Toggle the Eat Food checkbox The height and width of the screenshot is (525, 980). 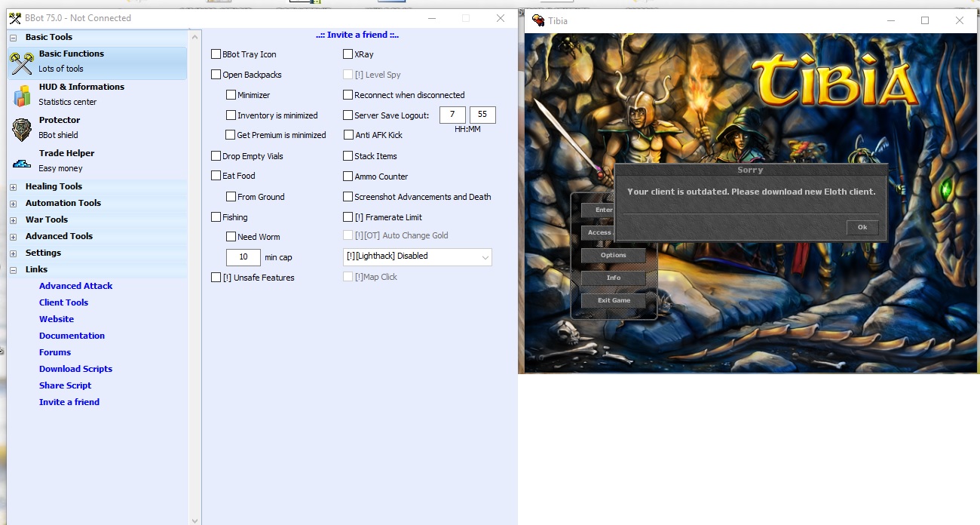[x=216, y=176]
